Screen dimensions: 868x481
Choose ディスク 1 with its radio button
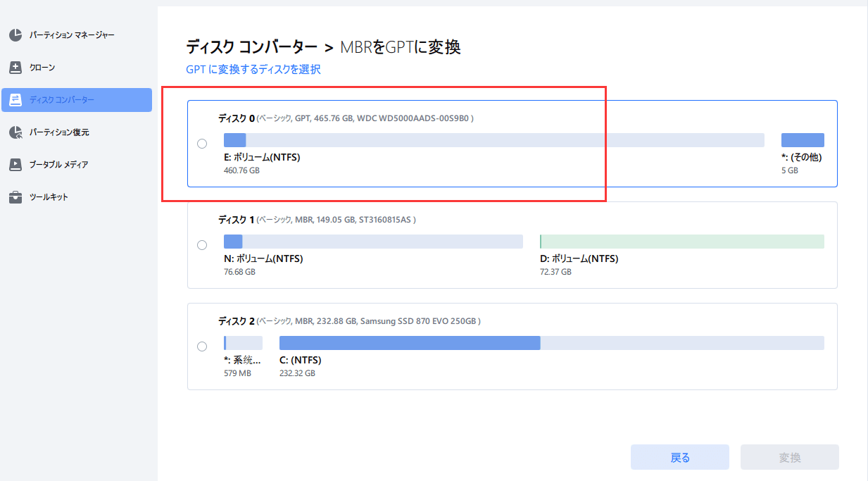click(x=202, y=244)
